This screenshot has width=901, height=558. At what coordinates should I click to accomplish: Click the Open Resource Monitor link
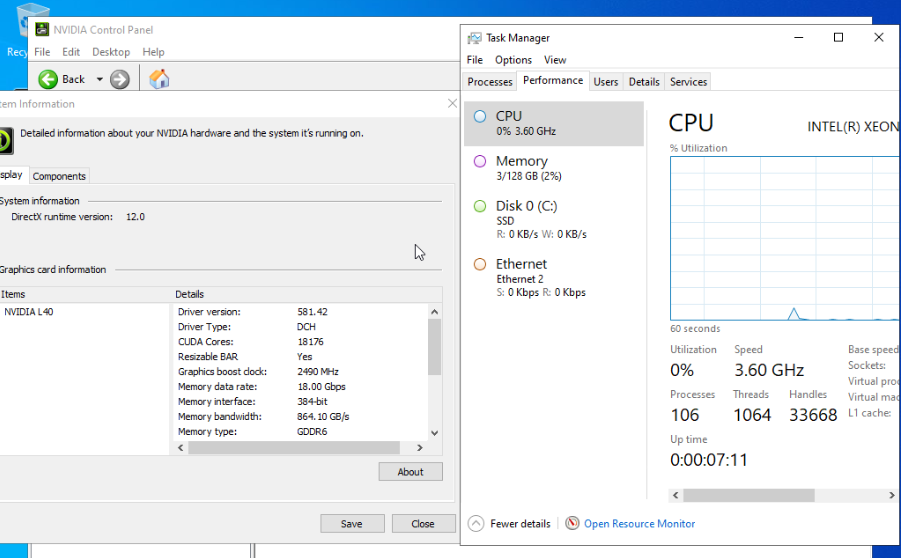(x=639, y=523)
